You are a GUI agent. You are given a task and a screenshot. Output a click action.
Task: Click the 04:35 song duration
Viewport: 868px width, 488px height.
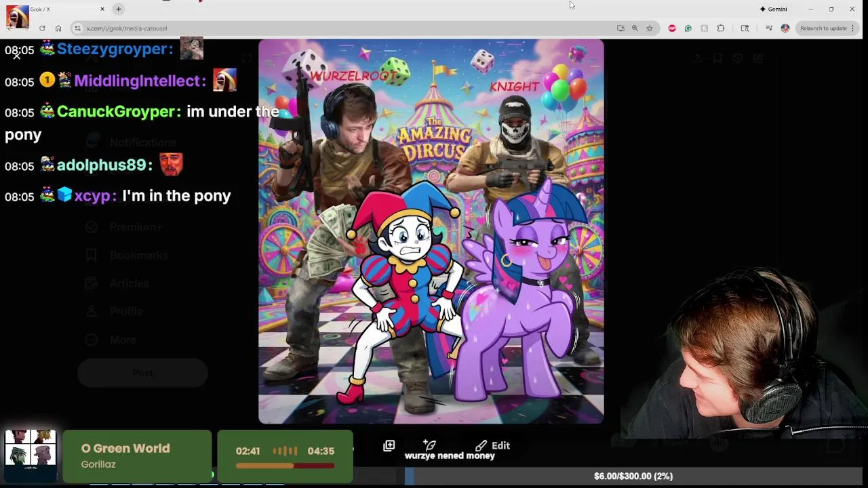pyautogui.click(x=321, y=451)
